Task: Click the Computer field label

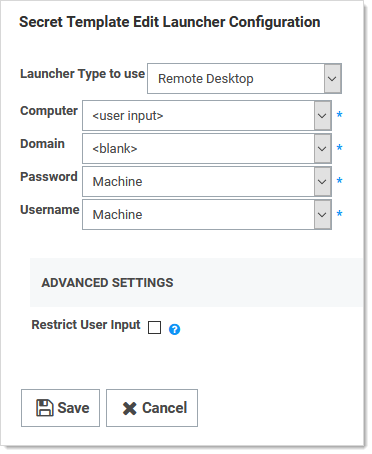Action: pyautogui.click(x=49, y=111)
